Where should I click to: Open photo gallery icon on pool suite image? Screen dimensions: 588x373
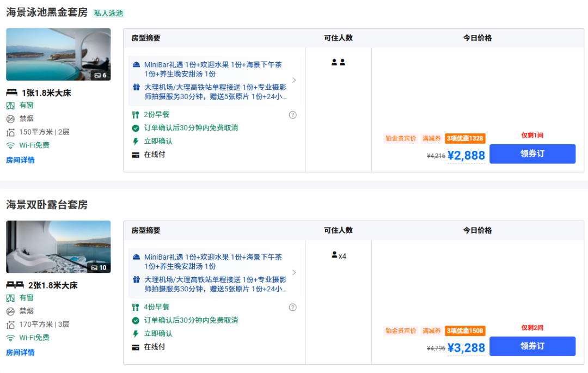(100, 75)
